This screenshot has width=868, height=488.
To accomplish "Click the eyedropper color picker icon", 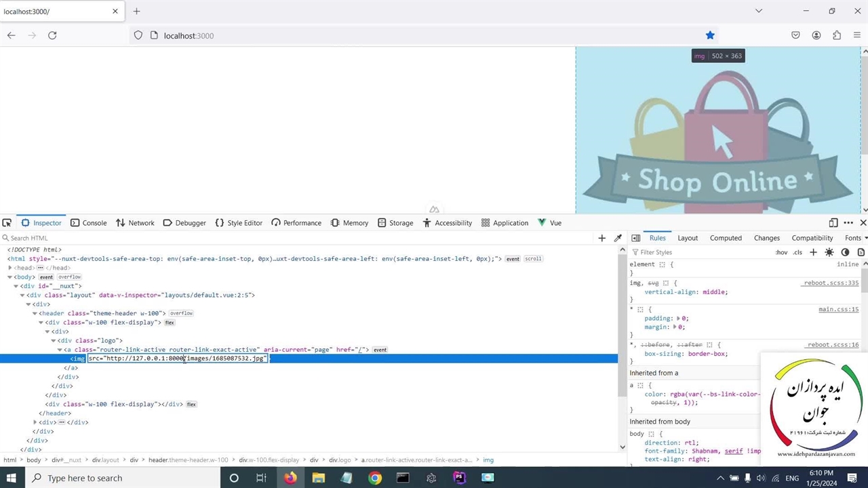I will (x=618, y=238).
